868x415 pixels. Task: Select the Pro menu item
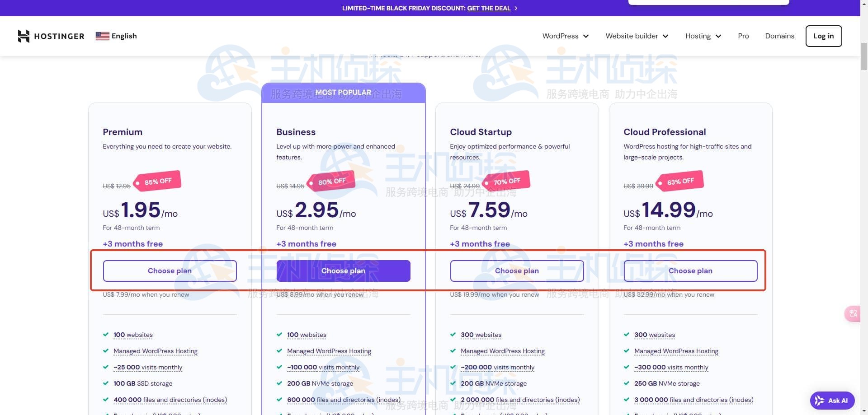pos(743,36)
